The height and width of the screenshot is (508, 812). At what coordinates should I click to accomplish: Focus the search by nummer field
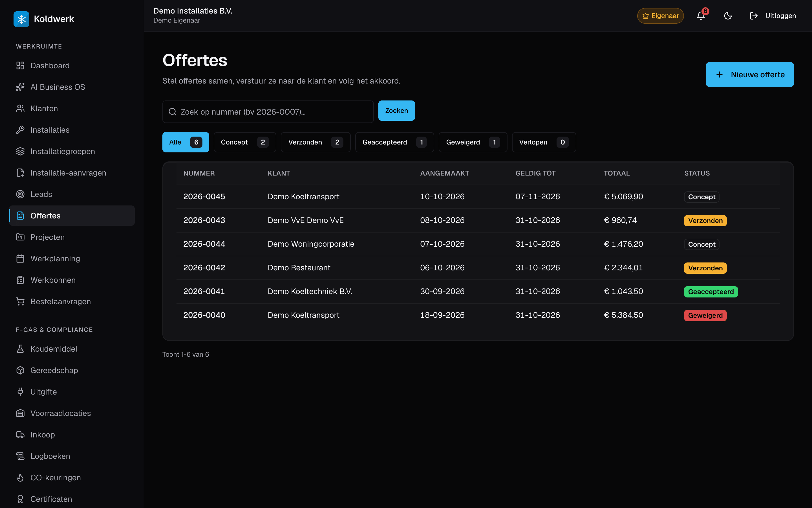[268, 112]
